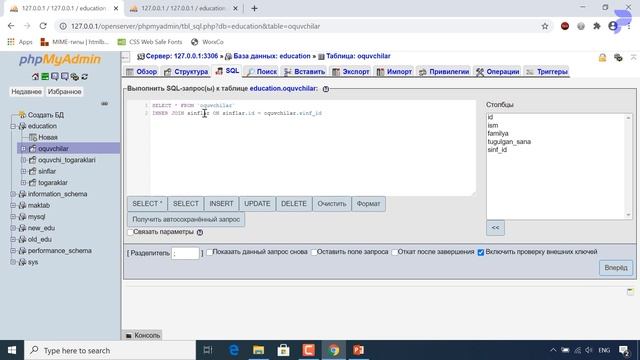Image resolution: width=640 pixels, height=360 pixels.
Task: Expand the performance_schema database
Action: (13, 251)
